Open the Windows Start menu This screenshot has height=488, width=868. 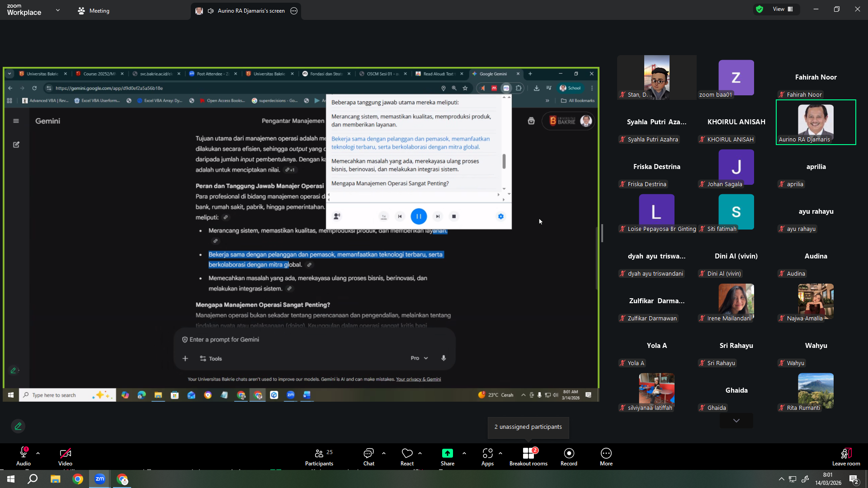point(10,479)
